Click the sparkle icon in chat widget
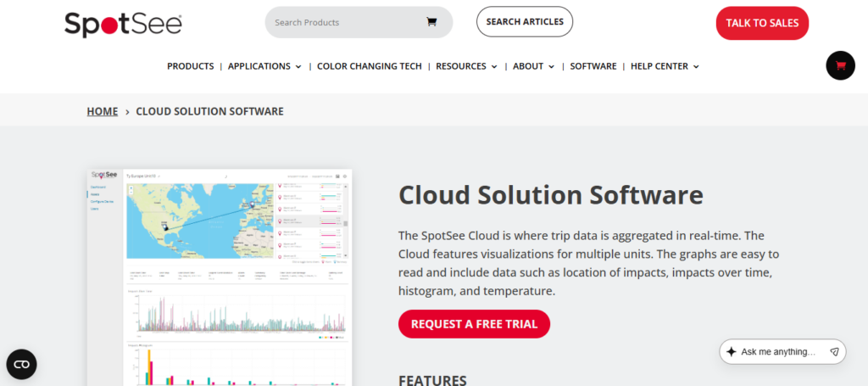 pos(731,352)
